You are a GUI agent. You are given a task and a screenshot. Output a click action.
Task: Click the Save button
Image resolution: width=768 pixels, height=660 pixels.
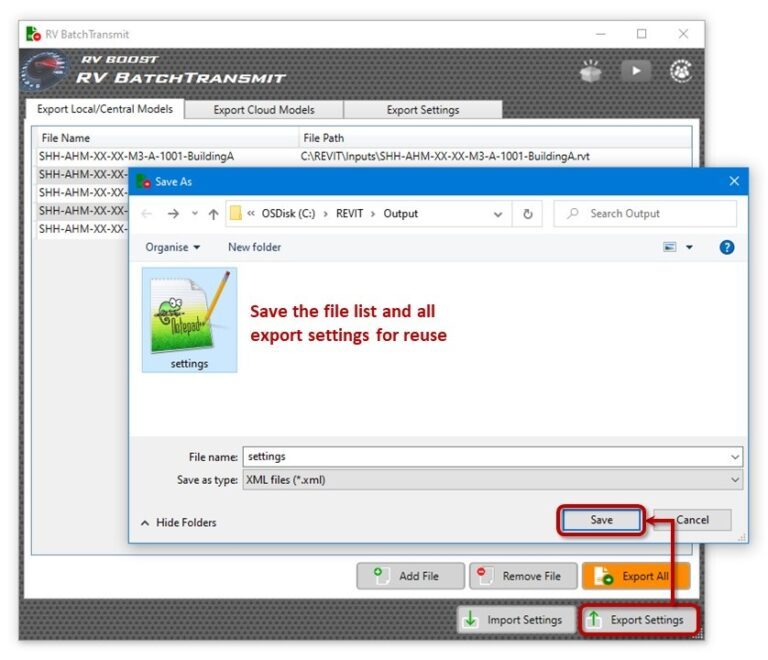coord(601,520)
